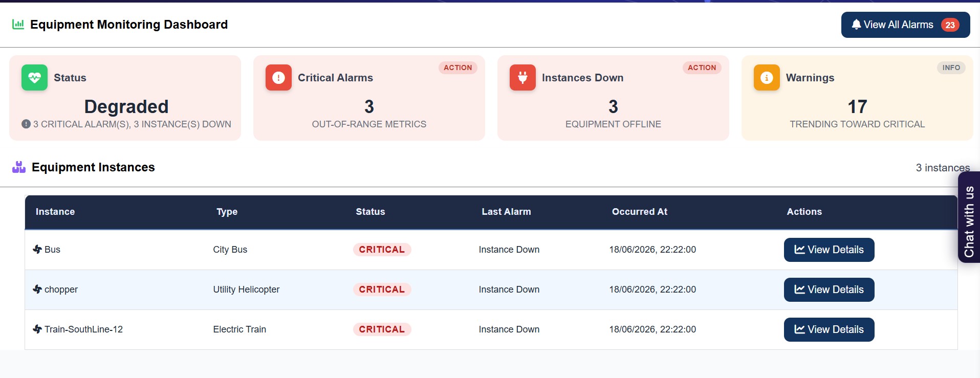Click the Train-SouthLine-12 row occurred-at timestamp

point(652,329)
